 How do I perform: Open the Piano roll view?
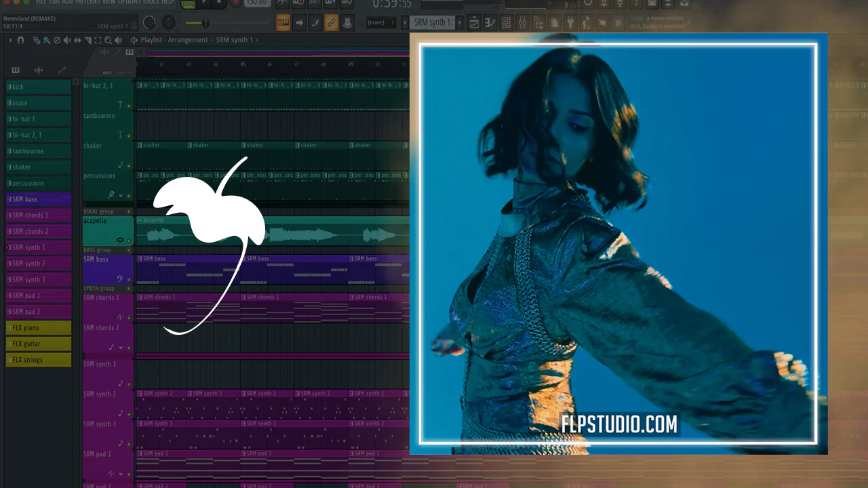point(490,22)
